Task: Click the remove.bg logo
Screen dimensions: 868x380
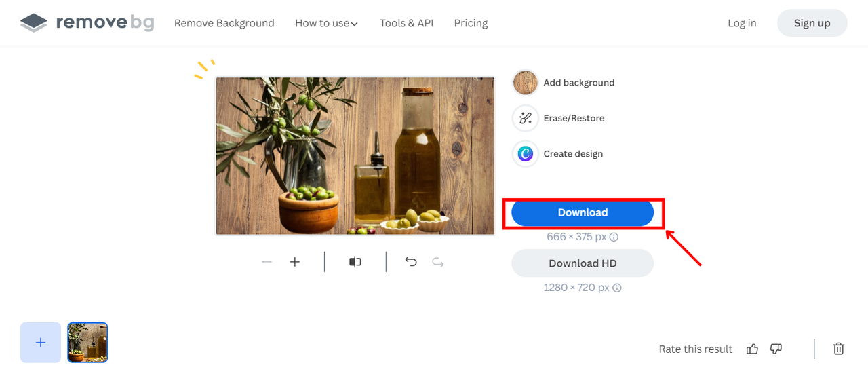Action: click(x=87, y=23)
